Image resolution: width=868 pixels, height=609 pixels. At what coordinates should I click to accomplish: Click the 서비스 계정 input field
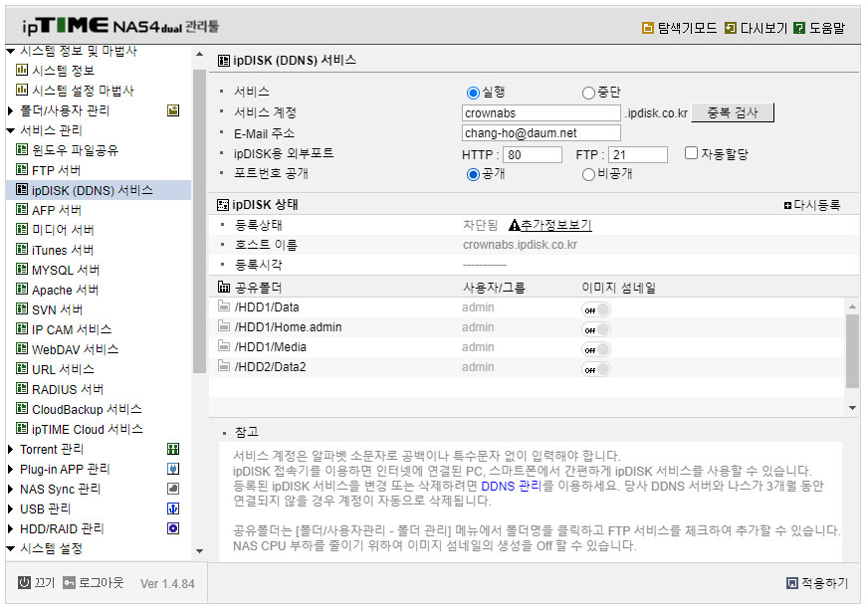click(x=541, y=112)
